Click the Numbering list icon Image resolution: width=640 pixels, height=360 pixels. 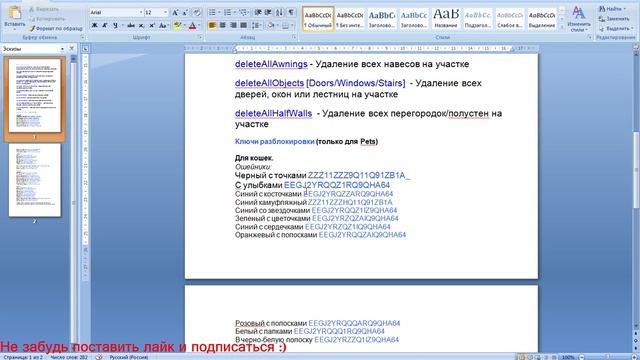point(227,13)
